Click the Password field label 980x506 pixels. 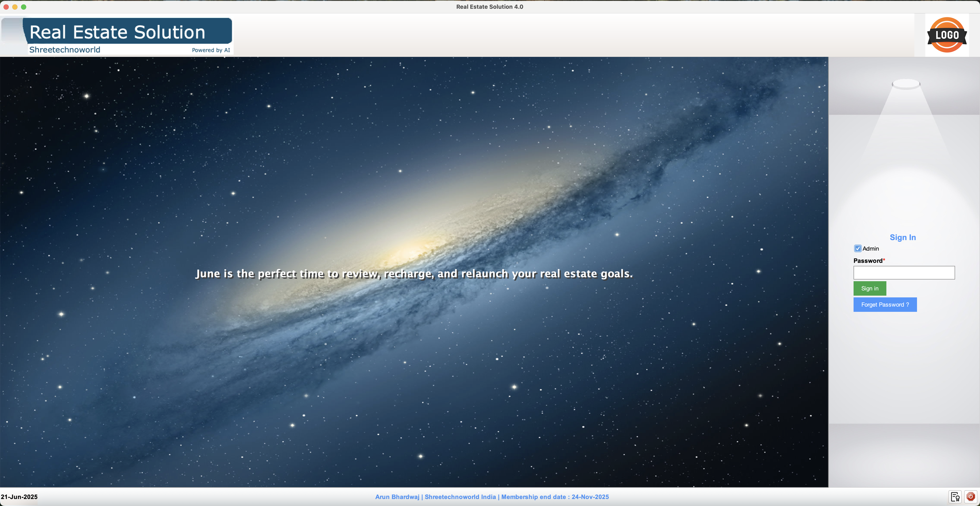tap(868, 261)
